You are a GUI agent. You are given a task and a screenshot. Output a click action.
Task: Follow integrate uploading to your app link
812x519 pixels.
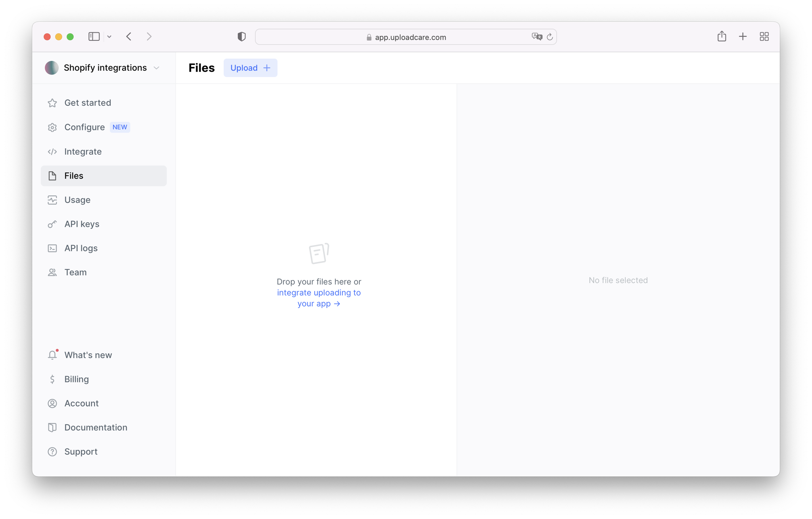tap(319, 298)
